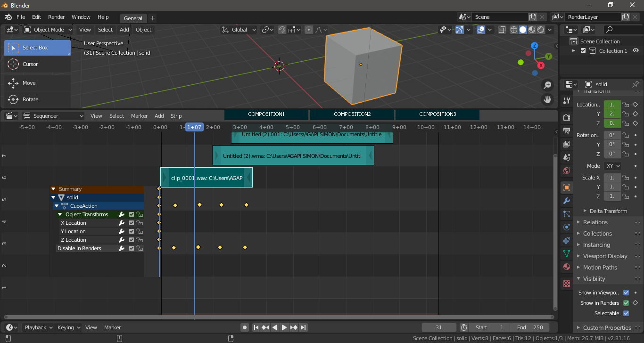
Task: Toggle the X Location channel checkbox
Action: pos(132,223)
